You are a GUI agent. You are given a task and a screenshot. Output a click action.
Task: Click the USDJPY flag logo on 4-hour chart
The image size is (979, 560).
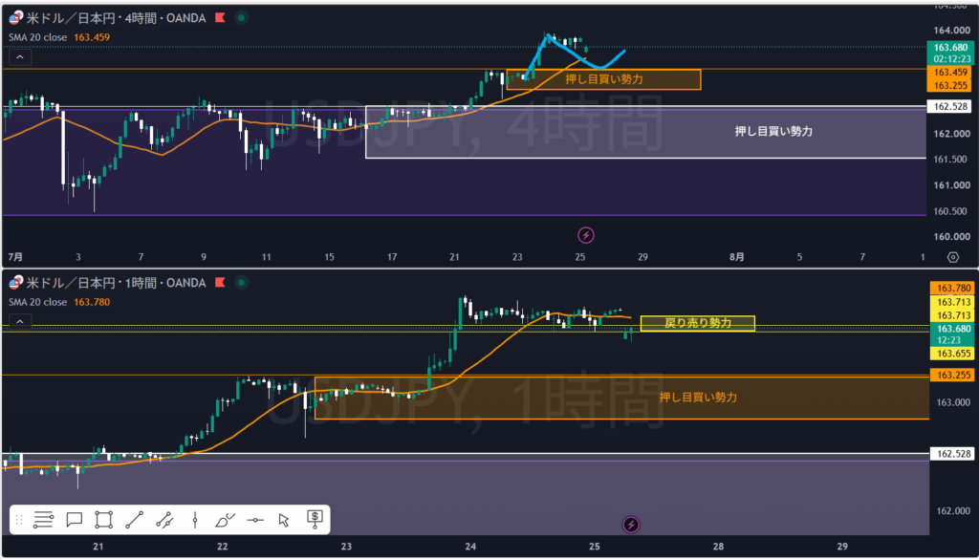[x=15, y=17]
